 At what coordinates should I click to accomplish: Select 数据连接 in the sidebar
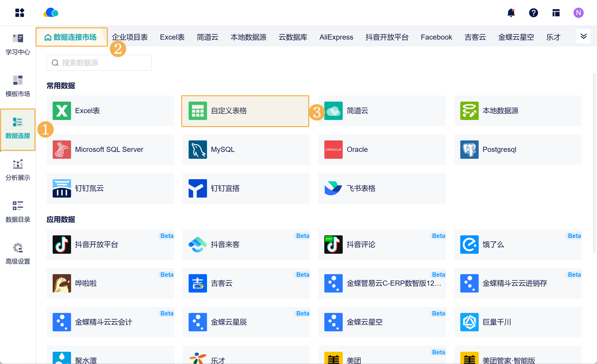pos(18,129)
